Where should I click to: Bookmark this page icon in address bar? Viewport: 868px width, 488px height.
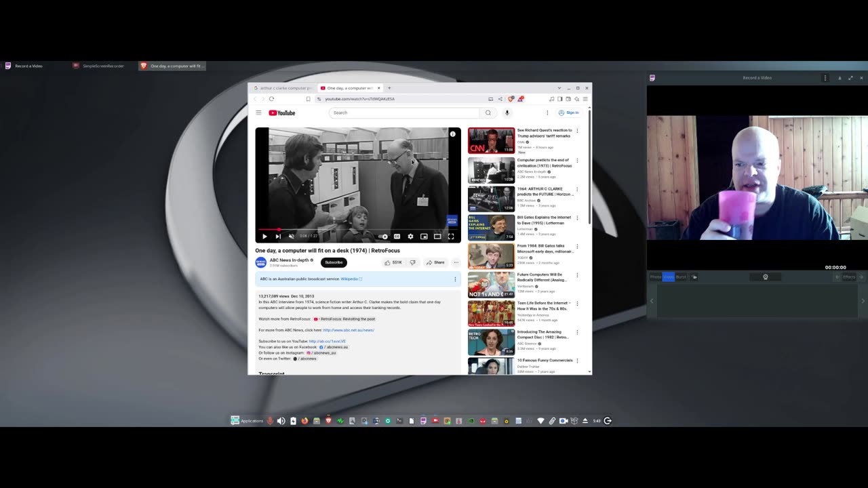(308, 99)
